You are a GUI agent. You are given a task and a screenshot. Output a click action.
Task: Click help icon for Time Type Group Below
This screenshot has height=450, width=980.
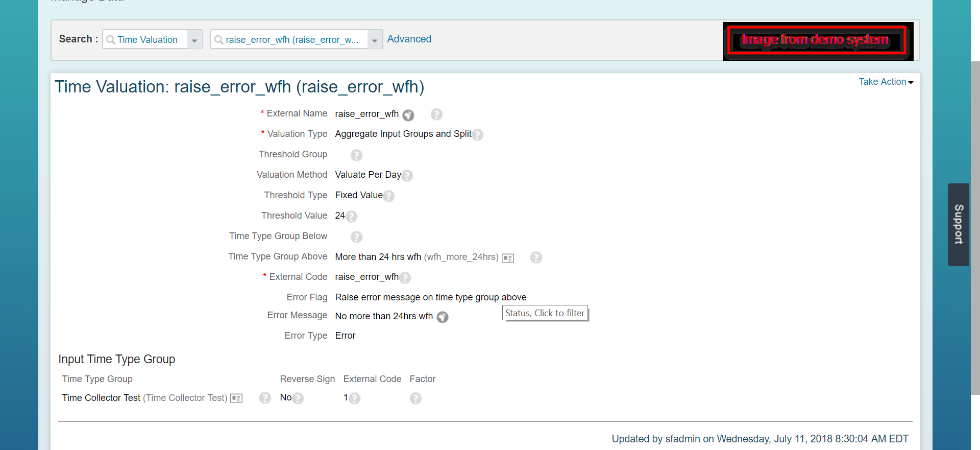coord(357,237)
